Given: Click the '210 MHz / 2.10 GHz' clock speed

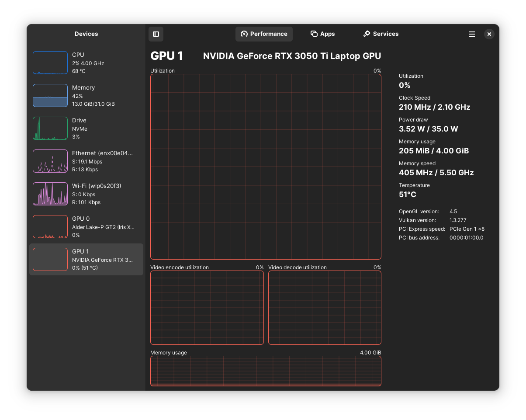Looking at the screenshot, I should click(x=435, y=107).
